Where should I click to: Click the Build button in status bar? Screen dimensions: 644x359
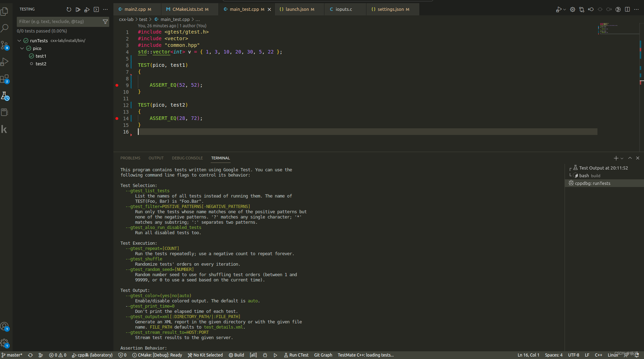coord(237,355)
